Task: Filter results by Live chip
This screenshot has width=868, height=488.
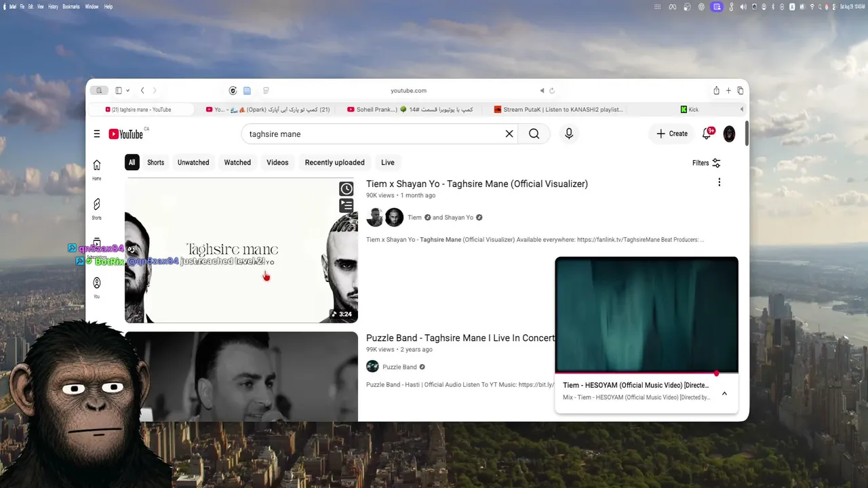Action: 388,163
